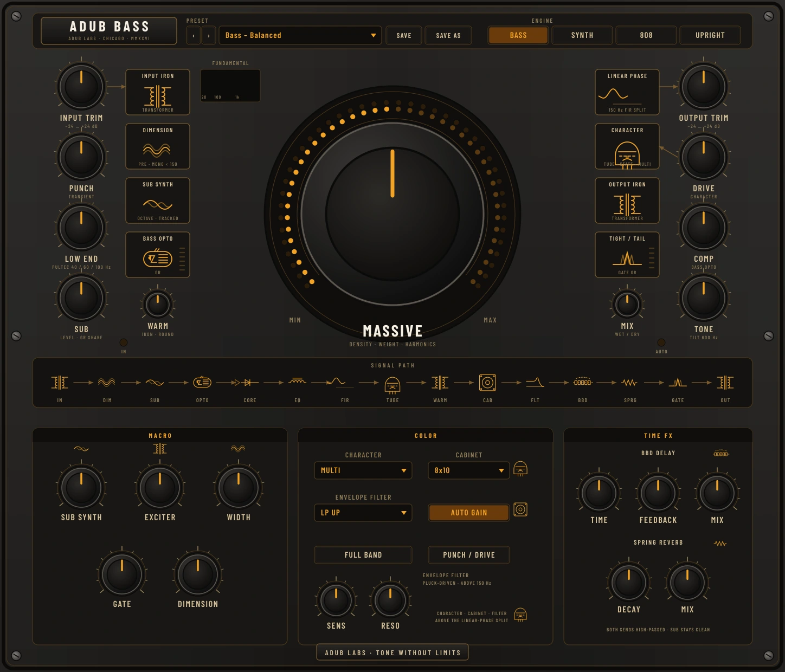Click the EQ coil icon in signal path

click(x=297, y=382)
